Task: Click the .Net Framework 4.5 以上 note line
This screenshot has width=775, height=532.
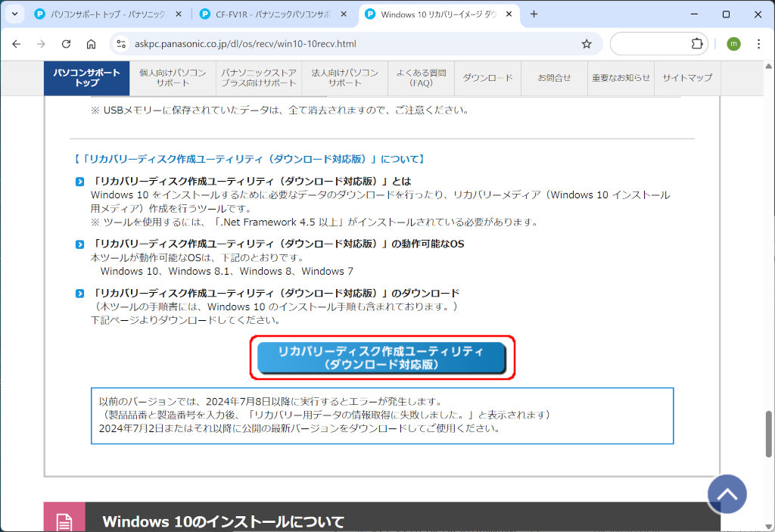Action: pos(315,222)
